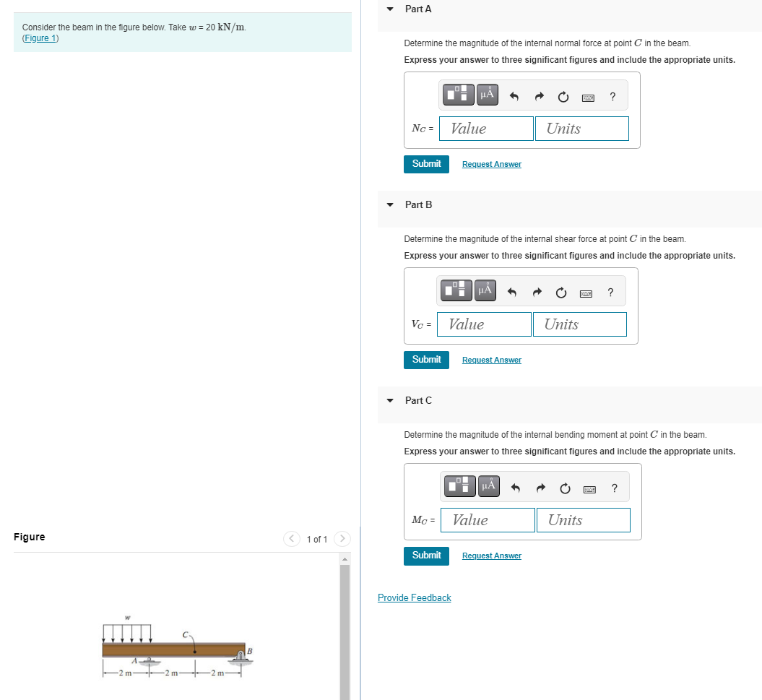
Task: Open help for Part C answer box
Action: pos(615,488)
